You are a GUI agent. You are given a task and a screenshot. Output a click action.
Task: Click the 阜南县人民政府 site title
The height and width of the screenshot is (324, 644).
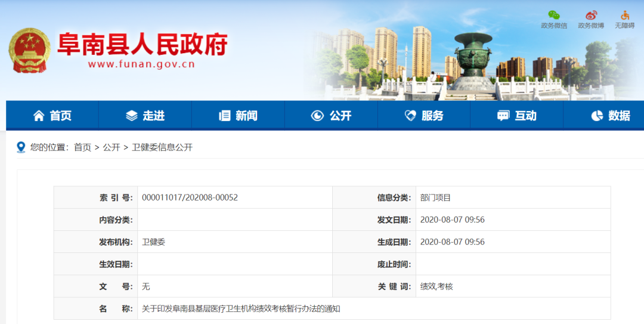coord(142,44)
